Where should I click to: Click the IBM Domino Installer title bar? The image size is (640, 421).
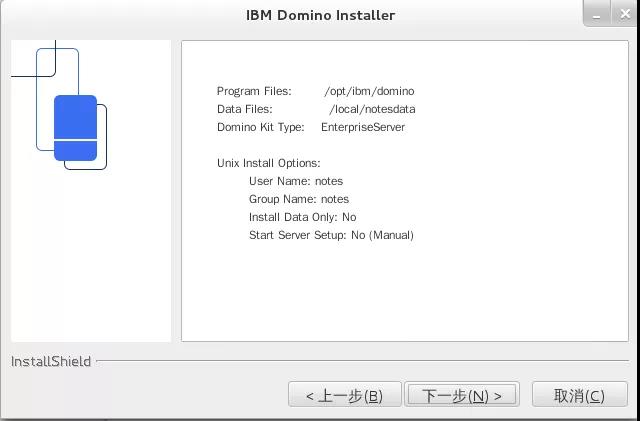320,15
